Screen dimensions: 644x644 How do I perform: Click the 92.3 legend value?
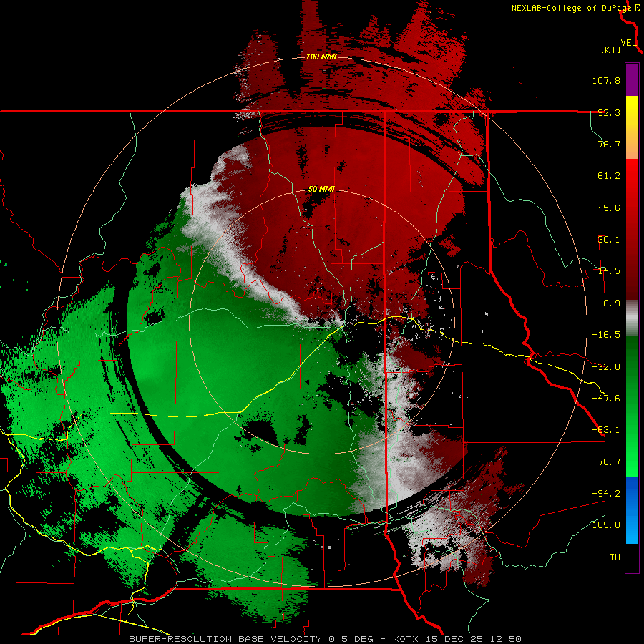[x=609, y=112]
